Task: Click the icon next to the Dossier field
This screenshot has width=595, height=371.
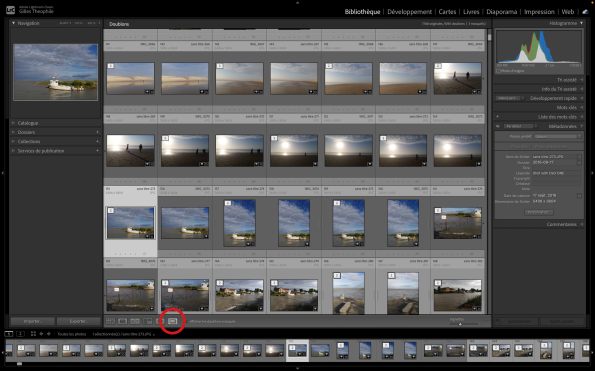Action: click(579, 162)
